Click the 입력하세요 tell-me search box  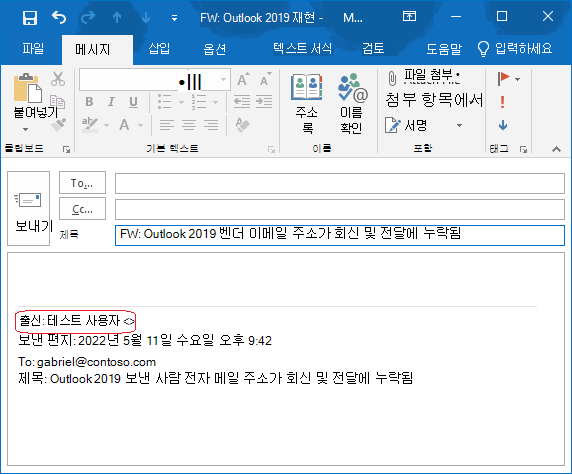point(515,48)
